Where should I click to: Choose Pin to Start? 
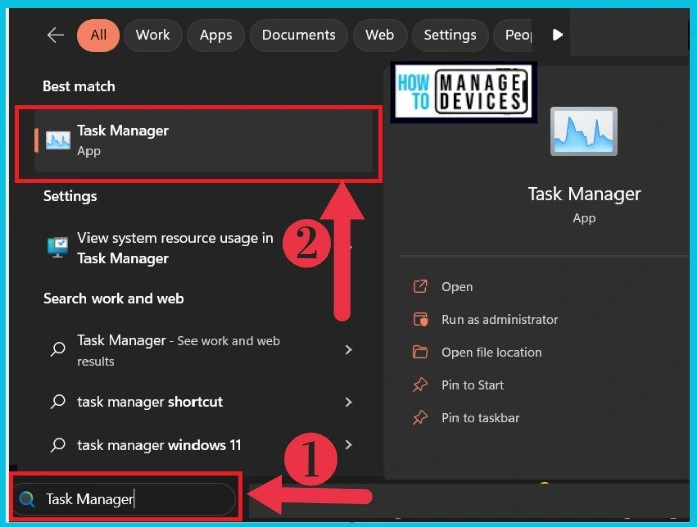pyautogui.click(x=473, y=385)
